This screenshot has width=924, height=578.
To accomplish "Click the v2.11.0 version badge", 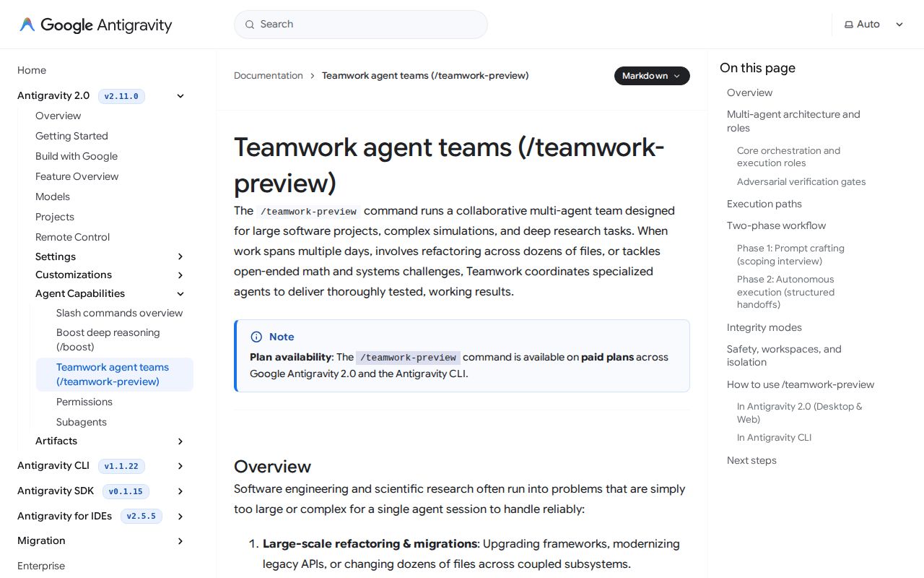I will click(x=121, y=96).
